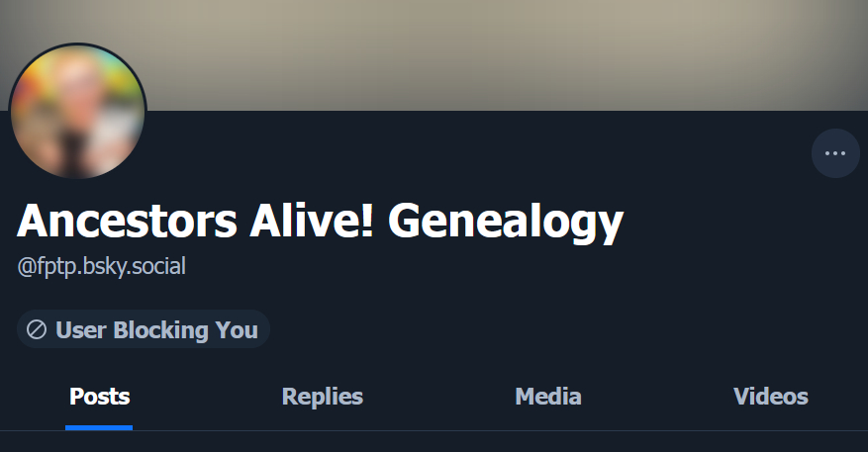Click the "bsky.social" part of the handle

(136, 267)
